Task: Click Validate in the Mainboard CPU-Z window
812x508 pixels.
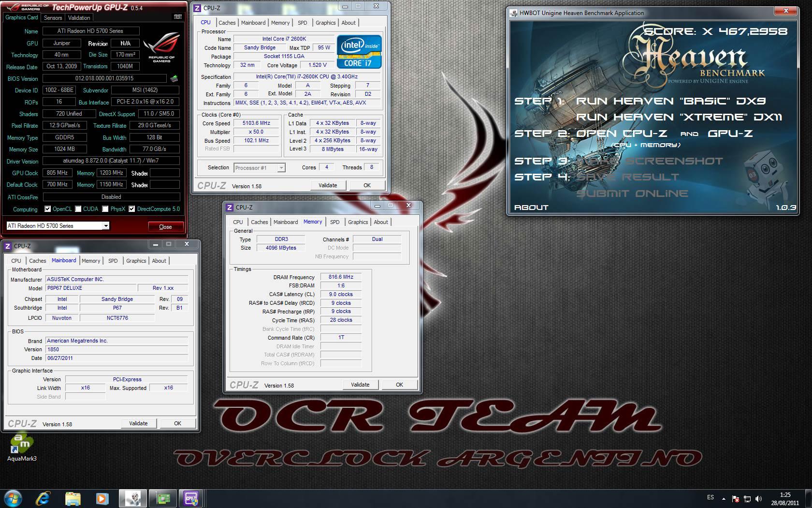Action: pos(138,423)
